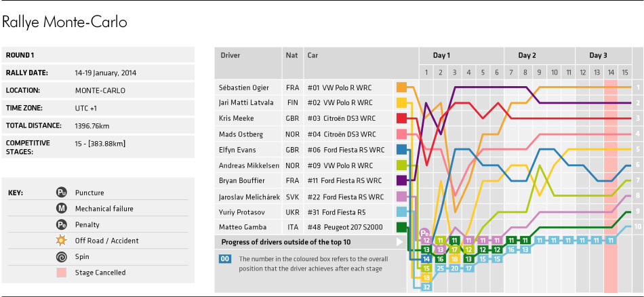
Task: Click the Rallye Monte-Carlo title
Action: click(64, 23)
